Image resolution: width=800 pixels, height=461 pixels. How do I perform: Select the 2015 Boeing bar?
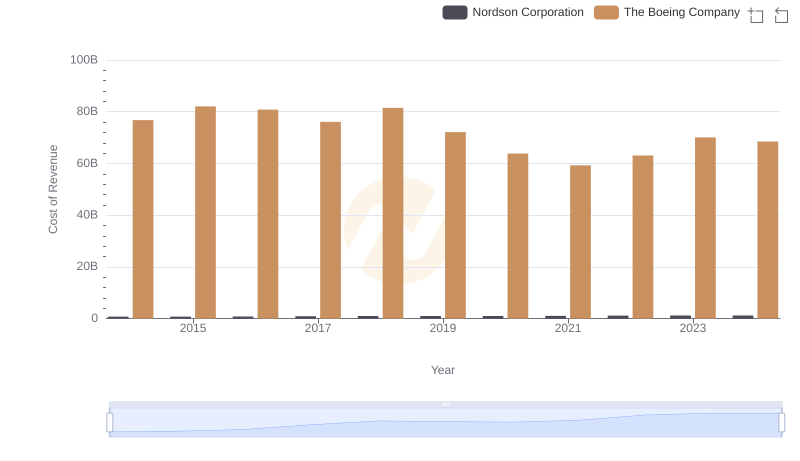pos(206,212)
